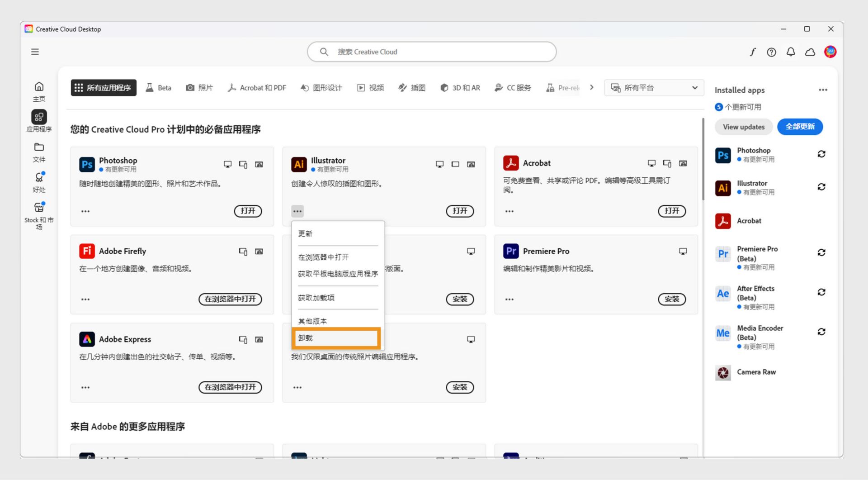Click the 5 个更新可用 status text
Image resolution: width=868 pixels, height=480 pixels.
click(738, 107)
